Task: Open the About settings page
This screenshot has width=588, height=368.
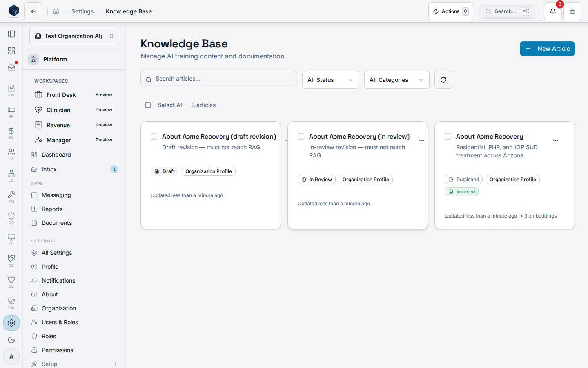Action: [75, 294]
